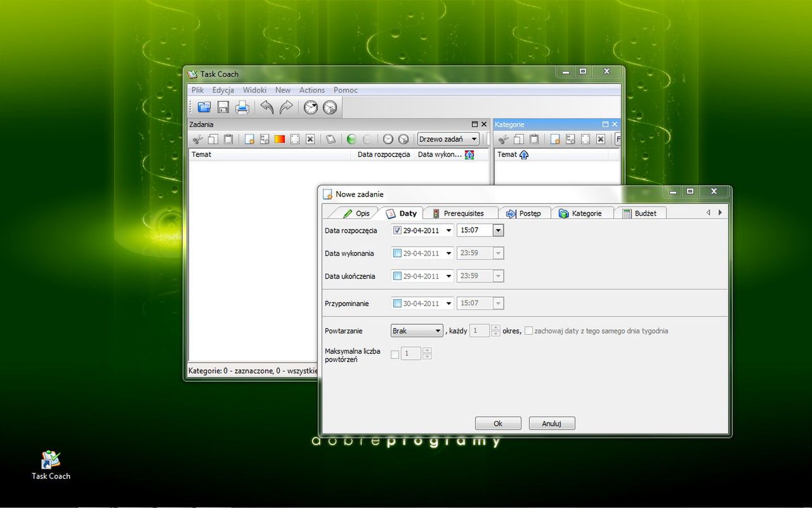Open Data rozpoczęcia time 15:07 dropdown
This screenshot has width=812, height=508.
pos(498,231)
